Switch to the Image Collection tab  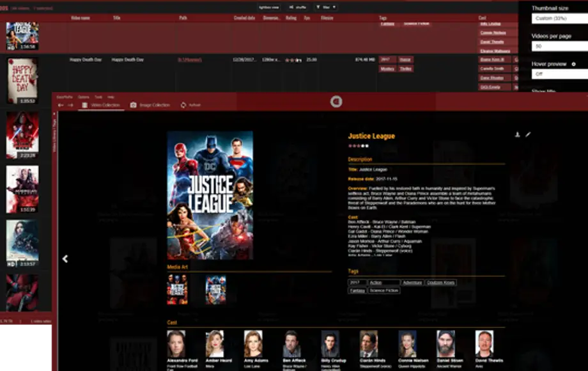click(150, 105)
